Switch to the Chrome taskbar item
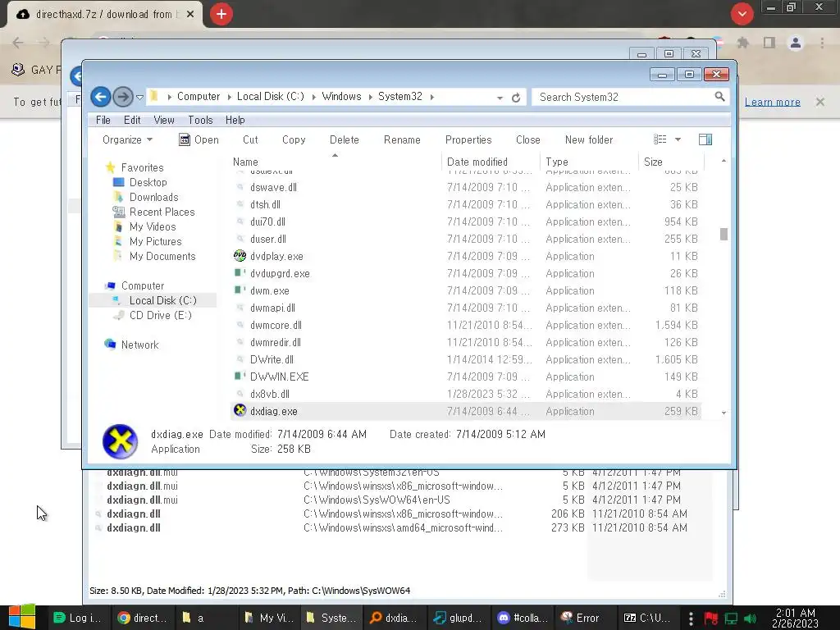 coord(143,618)
